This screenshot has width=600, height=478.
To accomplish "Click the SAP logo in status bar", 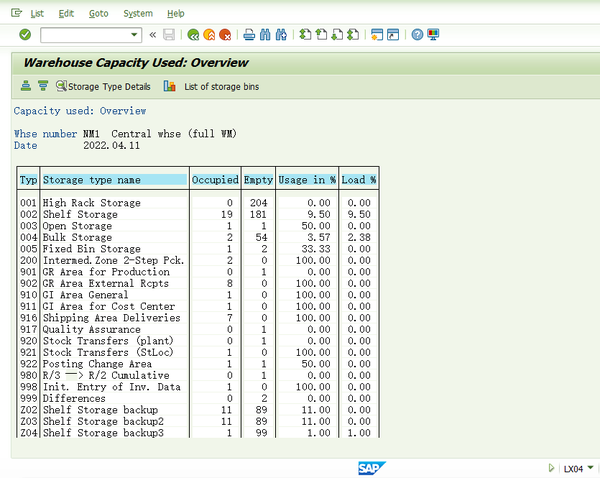I will pos(372,468).
